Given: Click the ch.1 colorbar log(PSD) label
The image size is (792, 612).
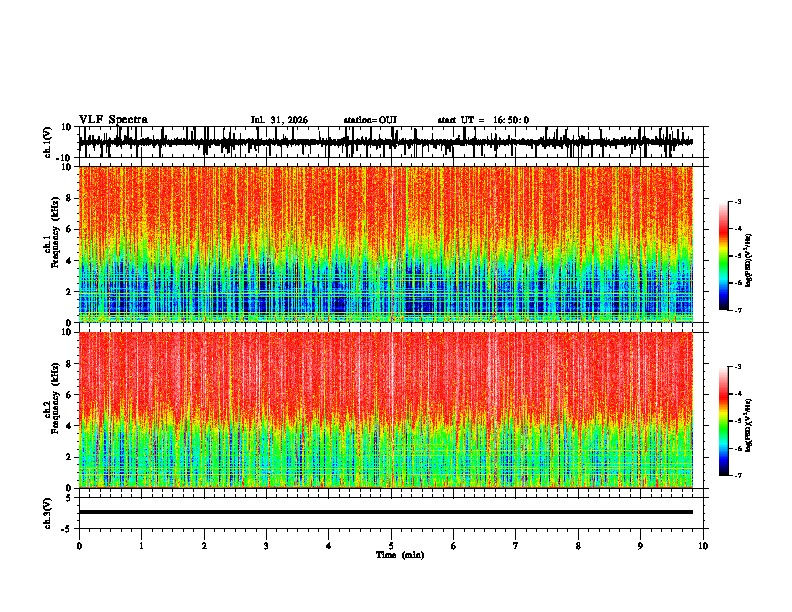Looking at the screenshot, I should (749, 260).
